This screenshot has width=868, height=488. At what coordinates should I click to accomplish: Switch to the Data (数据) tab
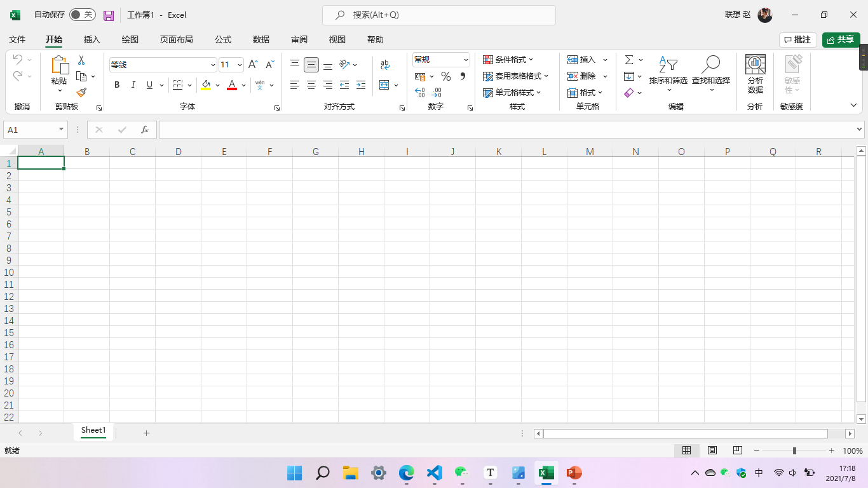click(261, 39)
